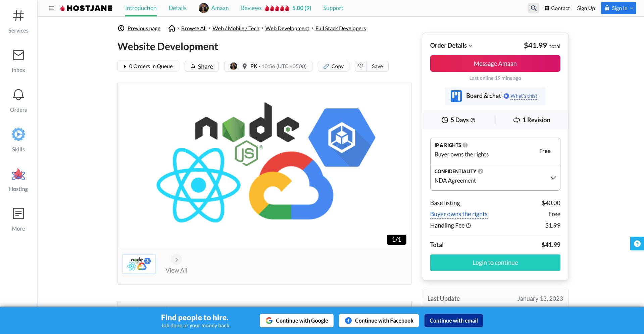Click the Copy link button
Screen dimensions: 644x334
[334, 66]
